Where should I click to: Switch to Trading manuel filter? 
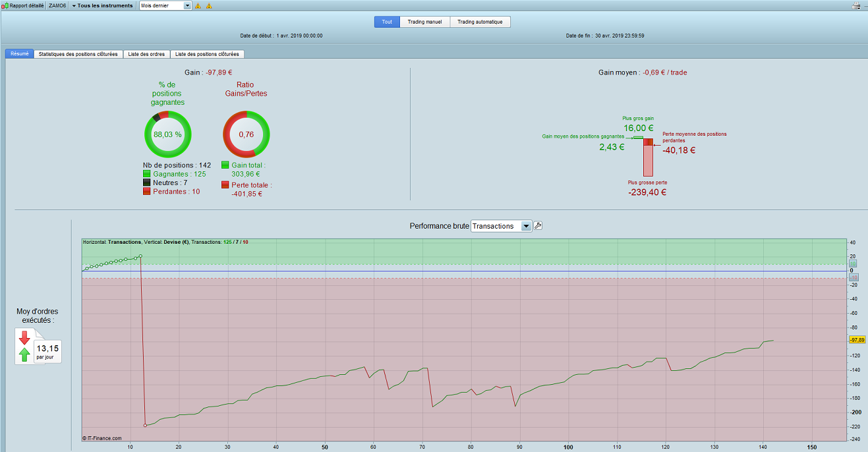[x=424, y=22]
